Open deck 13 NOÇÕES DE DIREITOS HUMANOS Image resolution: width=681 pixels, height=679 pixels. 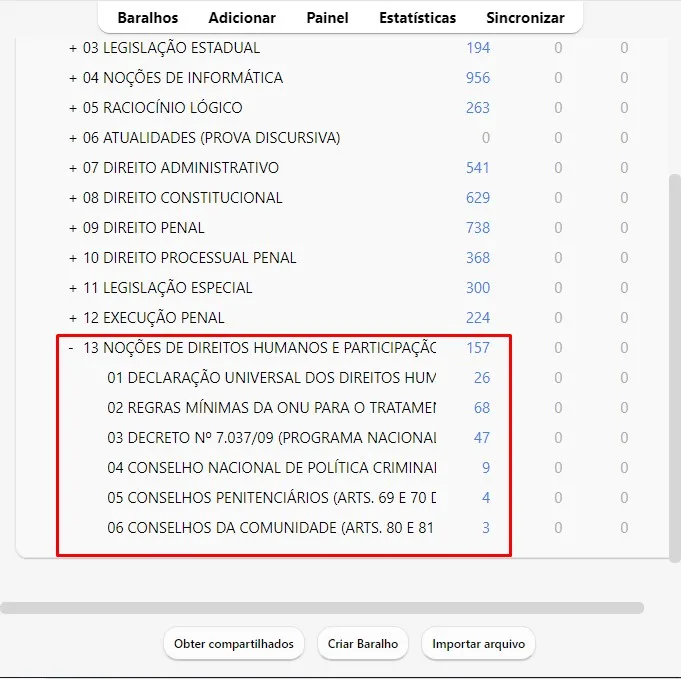point(259,348)
